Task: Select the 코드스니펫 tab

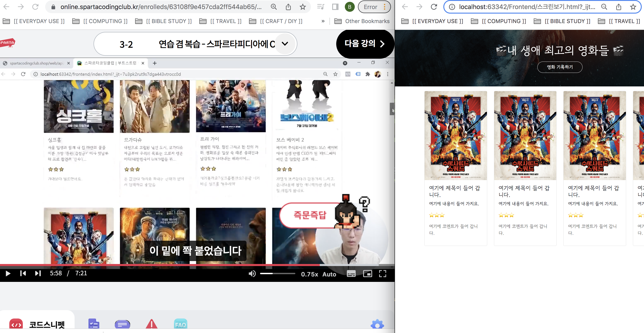Action: (x=37, y=324)
